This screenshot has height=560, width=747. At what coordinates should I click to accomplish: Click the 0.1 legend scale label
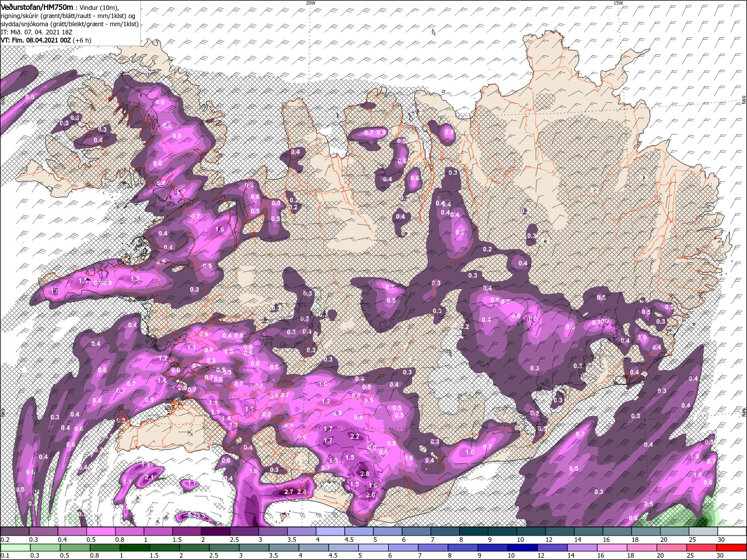(4, 556)
